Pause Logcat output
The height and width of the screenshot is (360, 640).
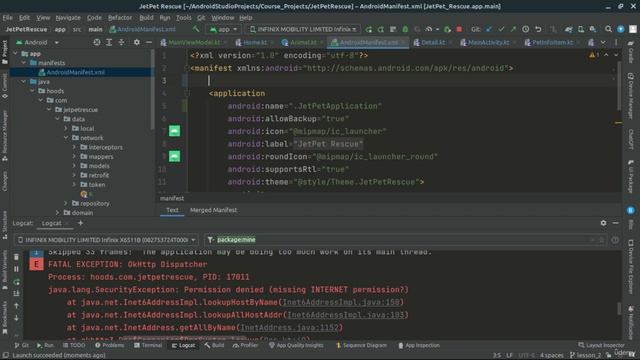coord(16,269)
